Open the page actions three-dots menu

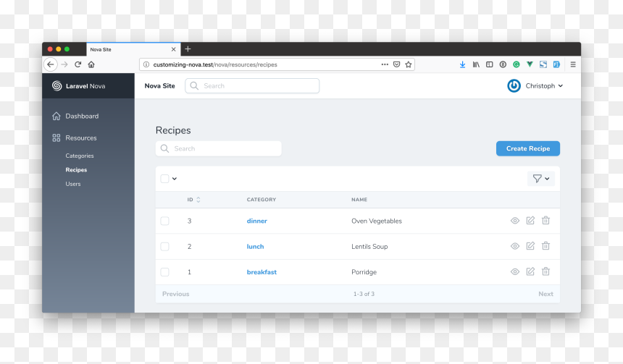tap(385, 64)
